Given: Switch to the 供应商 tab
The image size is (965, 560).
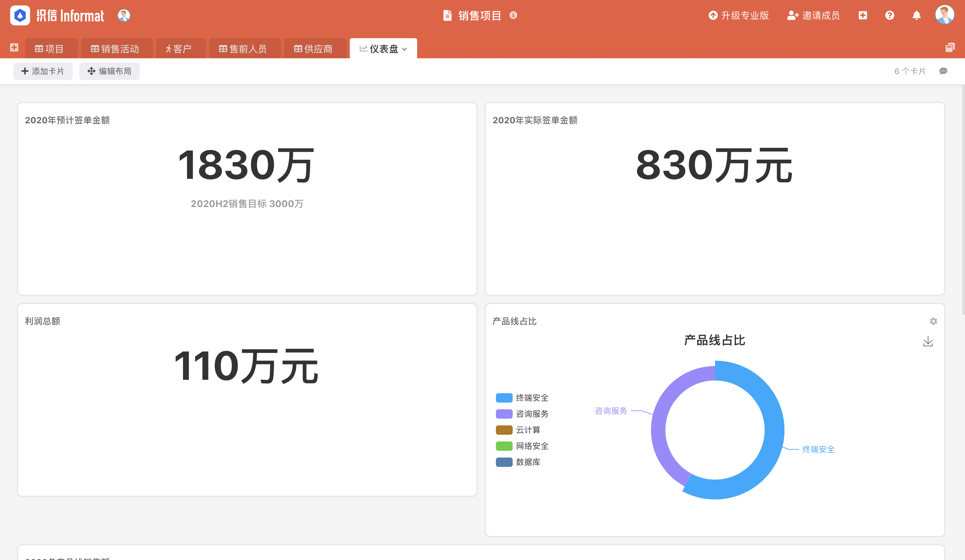Looking at the screenshot, I should click(315, 48).
